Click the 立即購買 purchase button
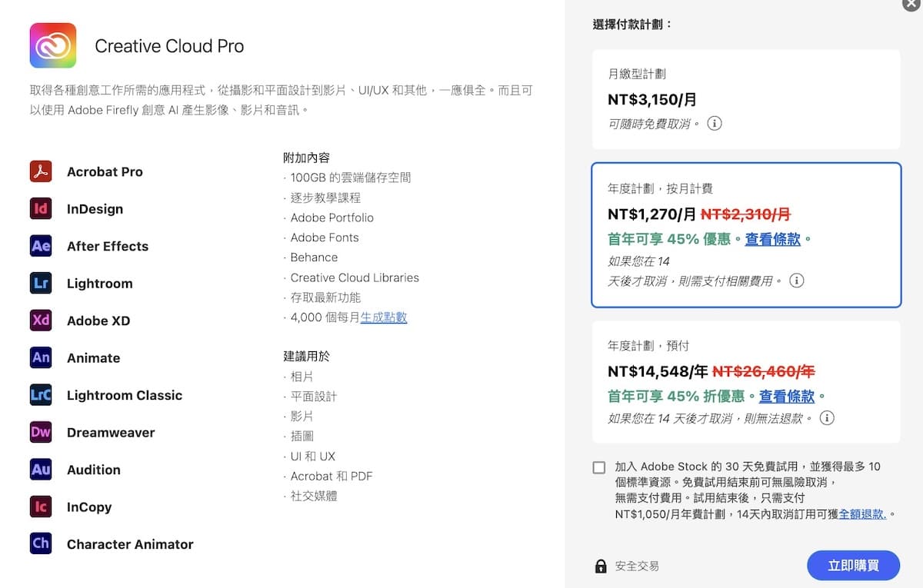 [853, 565]
